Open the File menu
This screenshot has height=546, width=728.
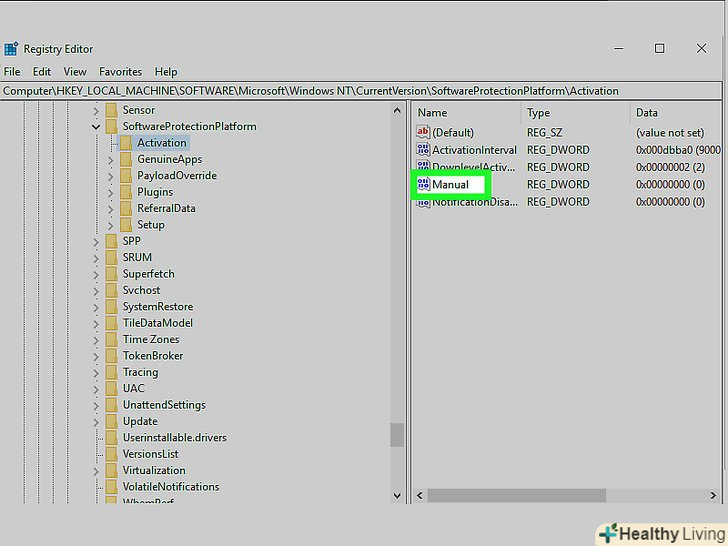pos(12,72)
